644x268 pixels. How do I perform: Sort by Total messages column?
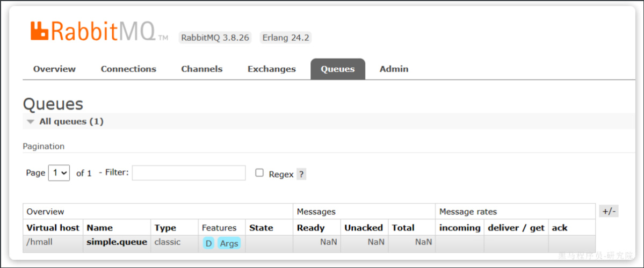coord(403,228)
